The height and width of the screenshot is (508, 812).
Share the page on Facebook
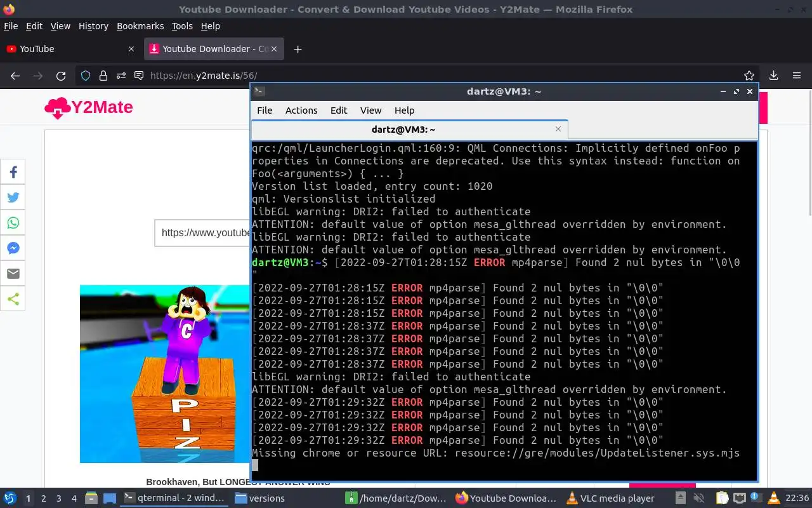(13, 172)
